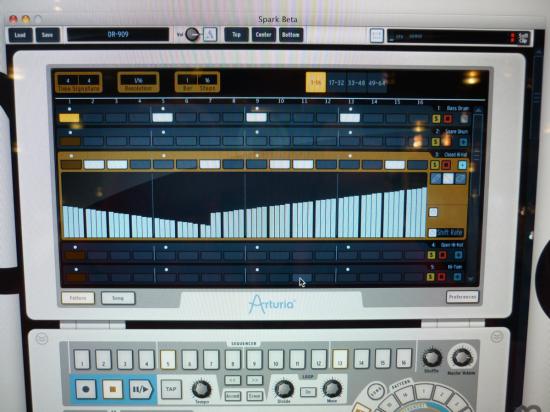Adjust the Master Volume knob
This screenshot has width=550, height=412.
[462, 357]
